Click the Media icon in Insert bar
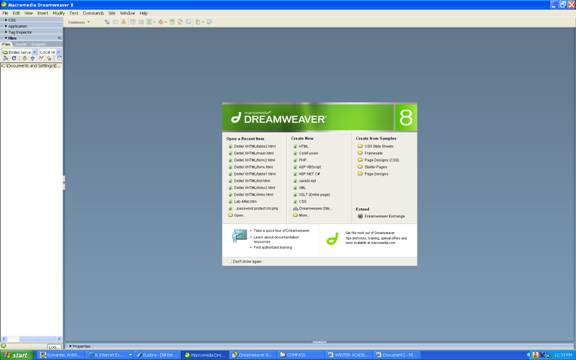 (x=162, y=22)
